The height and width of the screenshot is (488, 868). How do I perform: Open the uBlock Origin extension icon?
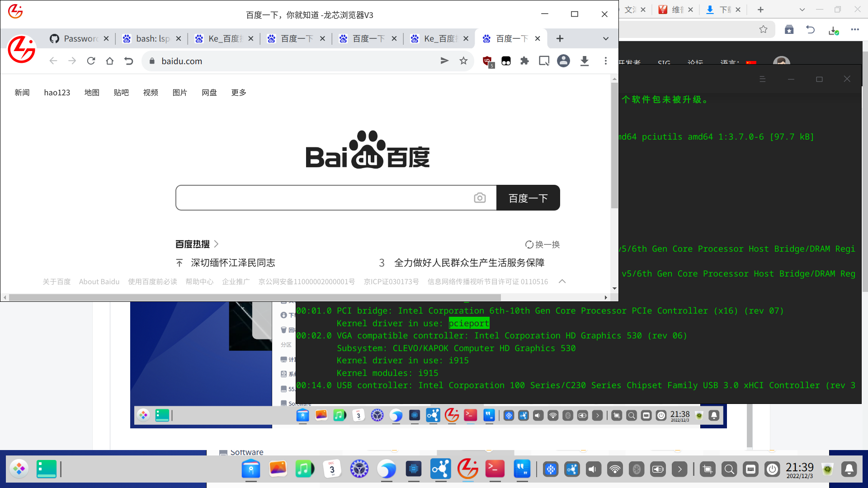tap(487, 61)
